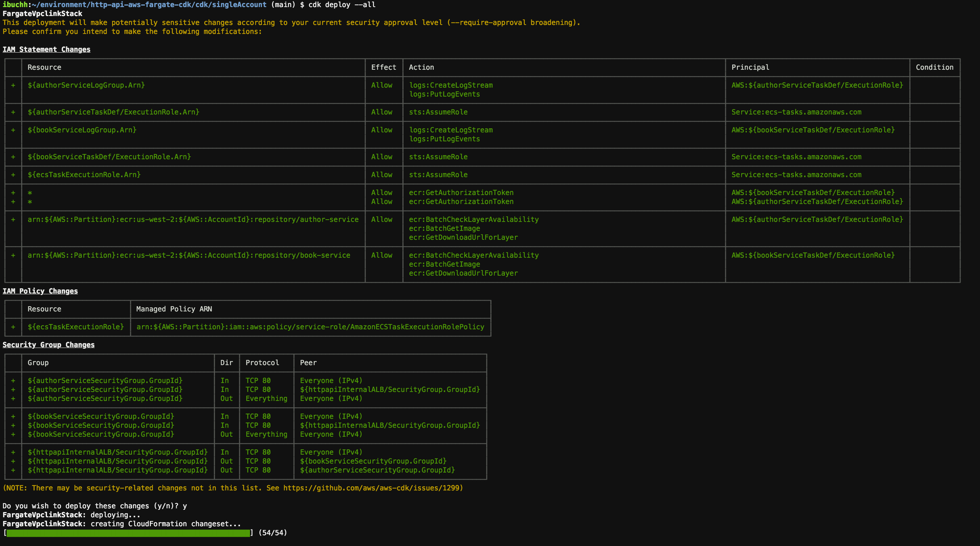Click the cdk deploy --all command text

tap(342, 4)
